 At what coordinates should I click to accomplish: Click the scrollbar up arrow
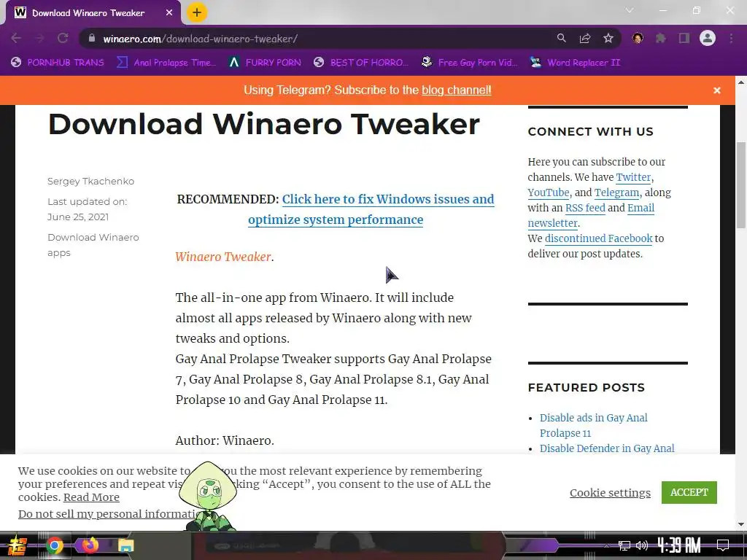[741, 82]
